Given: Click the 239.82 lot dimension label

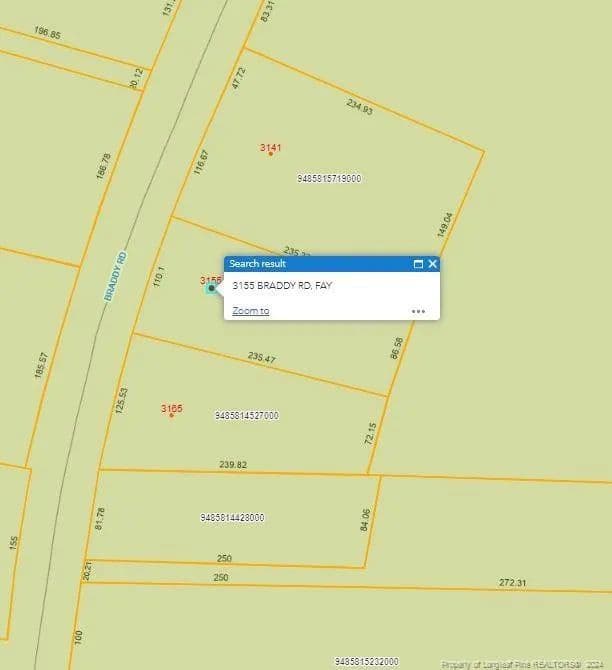Looking at the screenshot, I should click(233, 465).
